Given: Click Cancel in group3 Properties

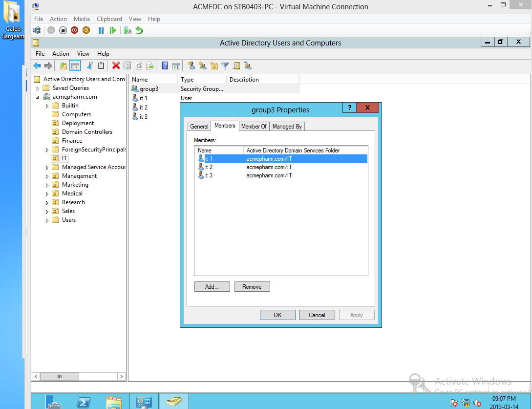Looking at the screenshot, I should [x=317, y=315].
